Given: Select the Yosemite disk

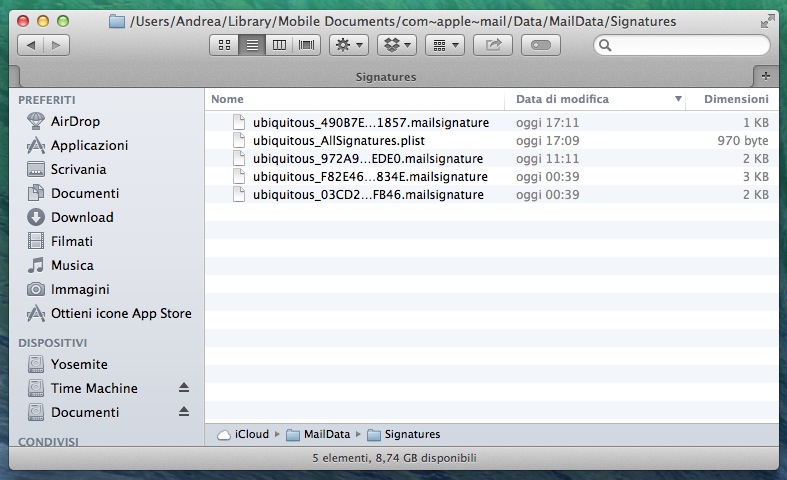Looking at the screenshot, I should (x=79, y=364).
